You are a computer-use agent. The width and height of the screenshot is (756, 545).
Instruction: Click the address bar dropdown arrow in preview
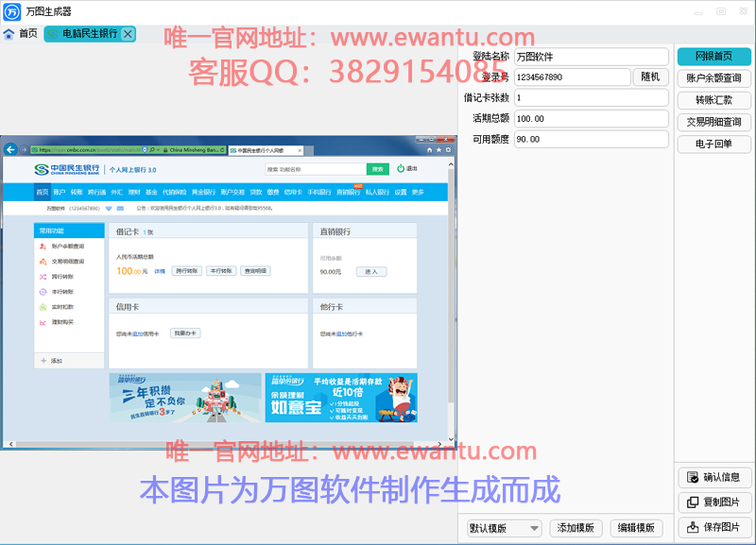tap(159, 150)
